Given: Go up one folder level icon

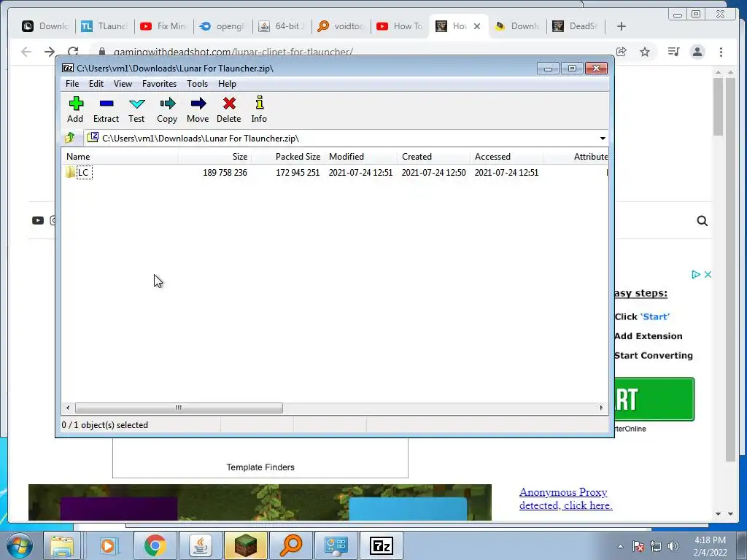Looking at the screenshot, I should click(70, 138).
